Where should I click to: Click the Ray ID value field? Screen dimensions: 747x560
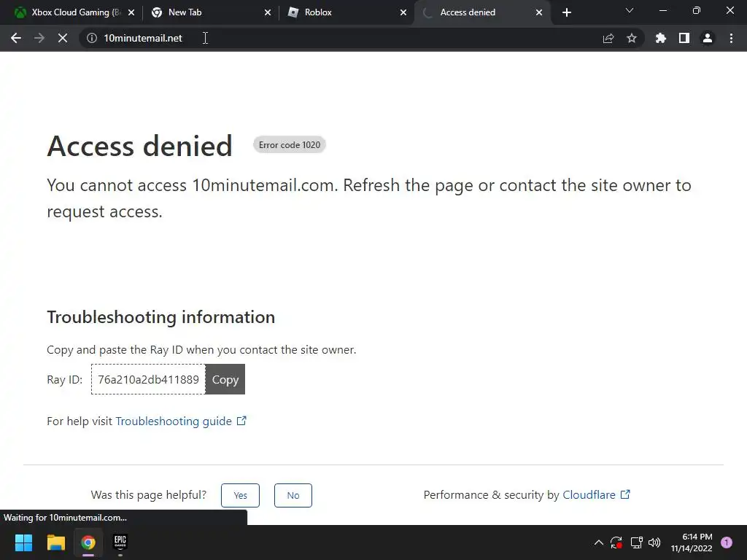[x=148, y=379]
